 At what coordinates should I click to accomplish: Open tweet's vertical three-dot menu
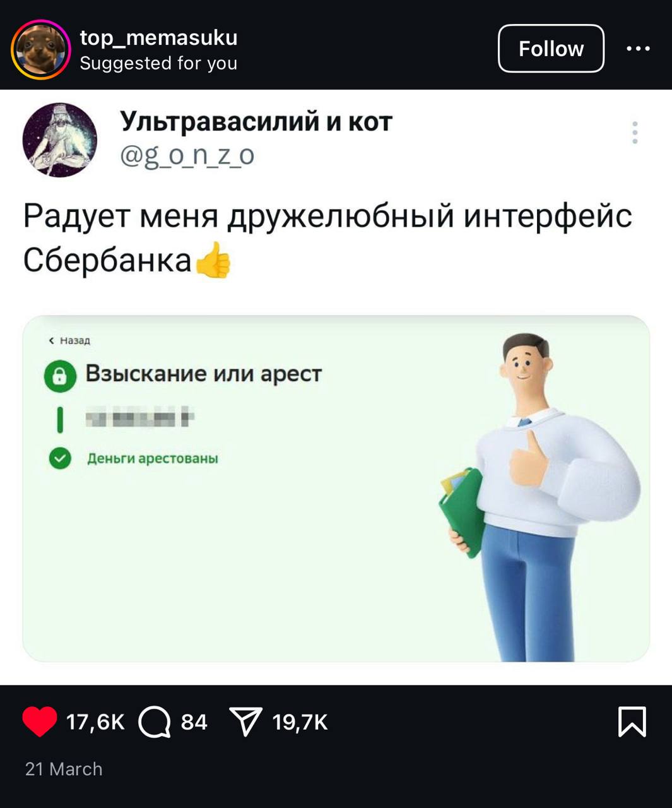(x=635, y=133)
